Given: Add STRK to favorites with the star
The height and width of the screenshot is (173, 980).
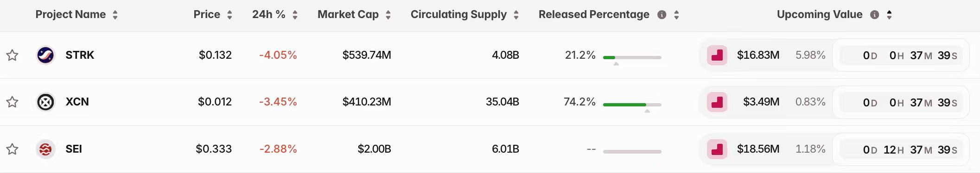Looking at the screenshot, I should [x=12, y=55].
